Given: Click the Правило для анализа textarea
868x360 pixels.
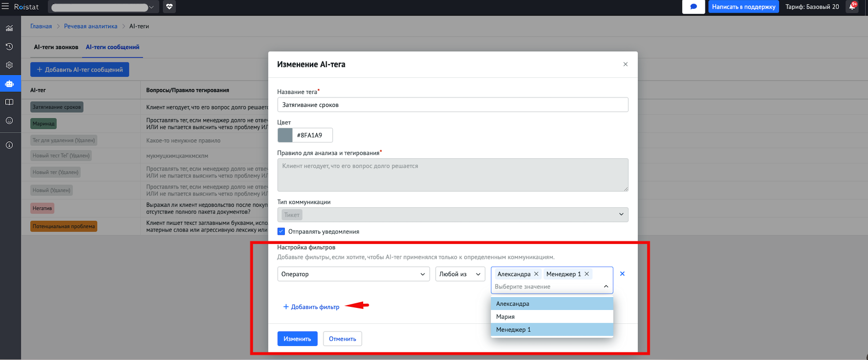Looking at the screenshot, I should (453, 175).
